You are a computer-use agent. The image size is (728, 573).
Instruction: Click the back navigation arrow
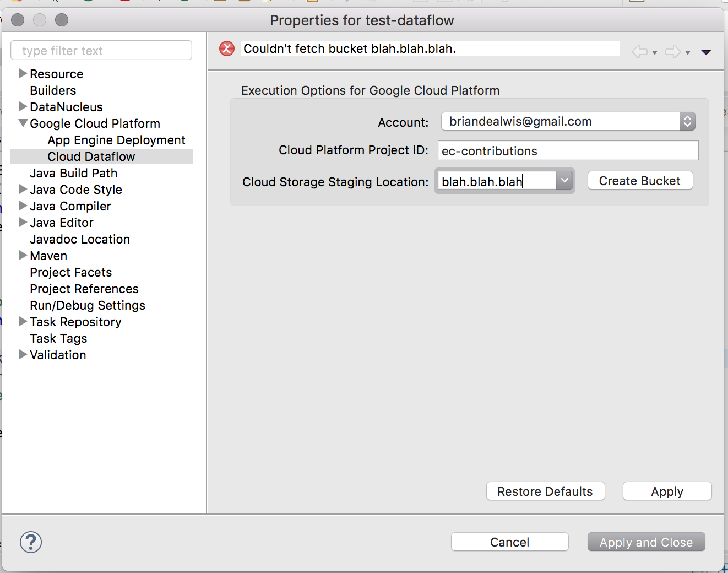(639, 51)
